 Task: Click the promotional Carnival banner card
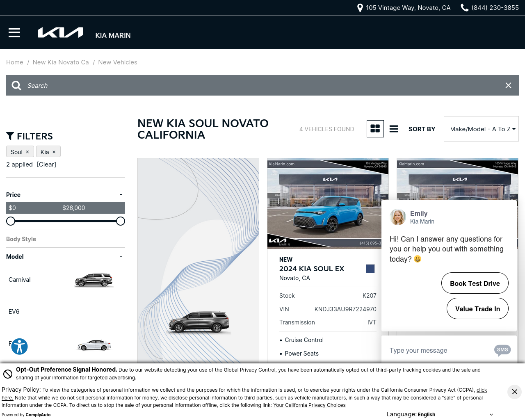coord(198,260)
